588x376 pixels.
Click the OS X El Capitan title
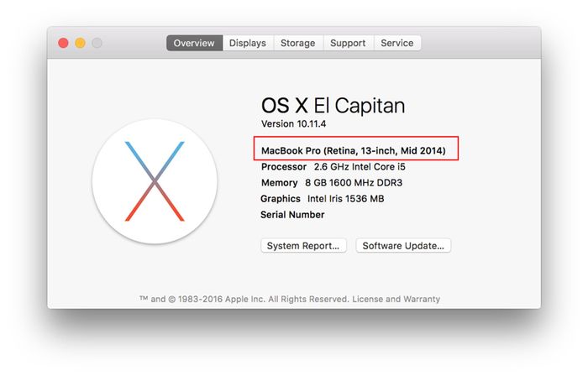[x=333, y=106]
